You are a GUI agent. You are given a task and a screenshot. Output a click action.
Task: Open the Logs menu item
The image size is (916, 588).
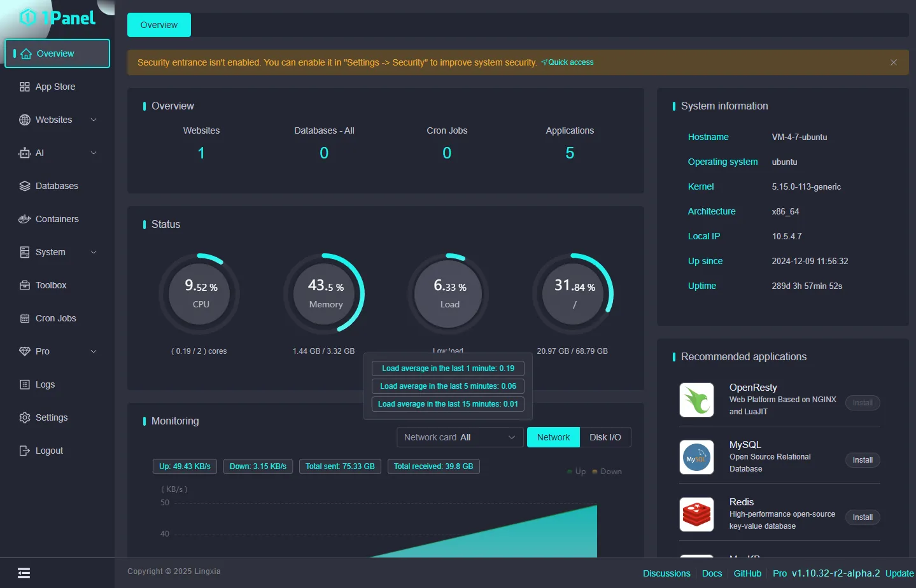(45, 384)
